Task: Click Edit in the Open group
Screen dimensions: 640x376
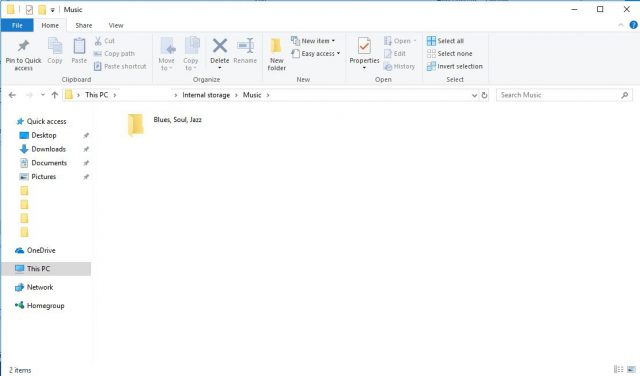Action: pyautogui.click(x=395, y=53)
